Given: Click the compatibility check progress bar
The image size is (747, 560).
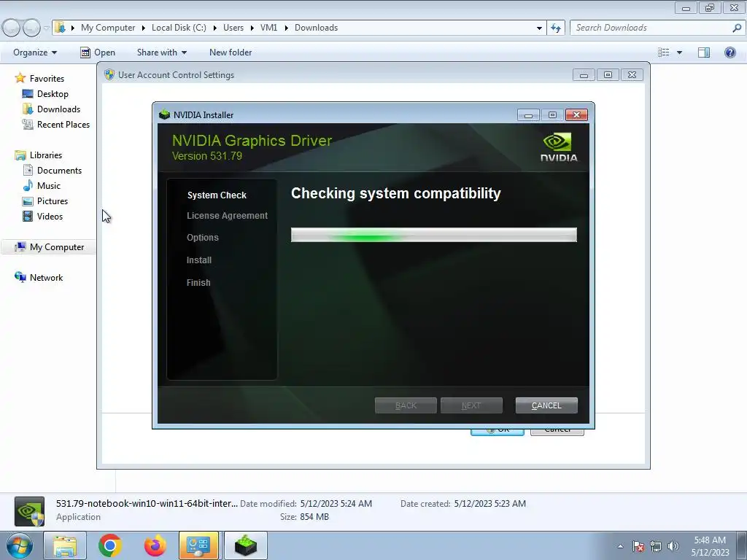Looking at the screenshot, I should pos(433,235).
